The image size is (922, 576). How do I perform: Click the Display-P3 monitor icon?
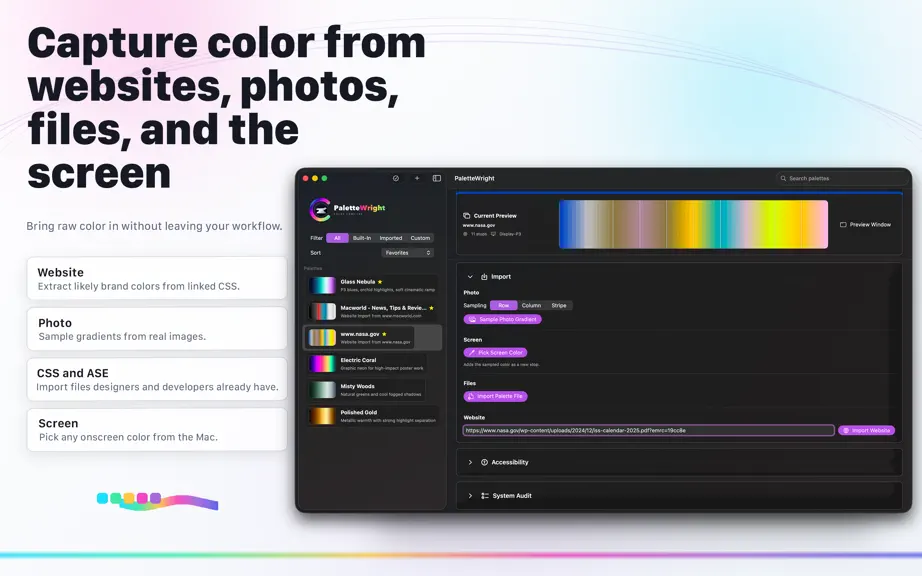tap(493, 234)
